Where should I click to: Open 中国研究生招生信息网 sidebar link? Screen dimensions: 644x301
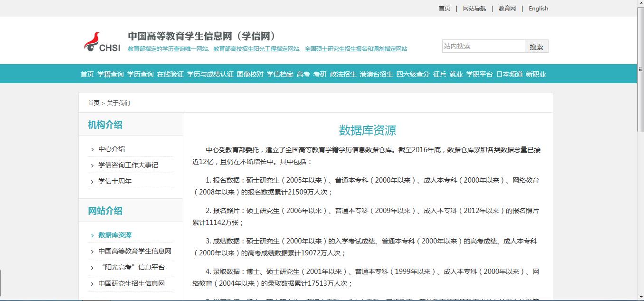click(132, 283)
